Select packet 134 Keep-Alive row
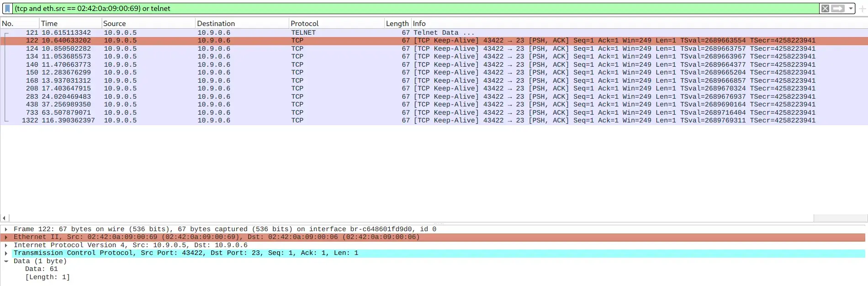 (x=434, y=57)
